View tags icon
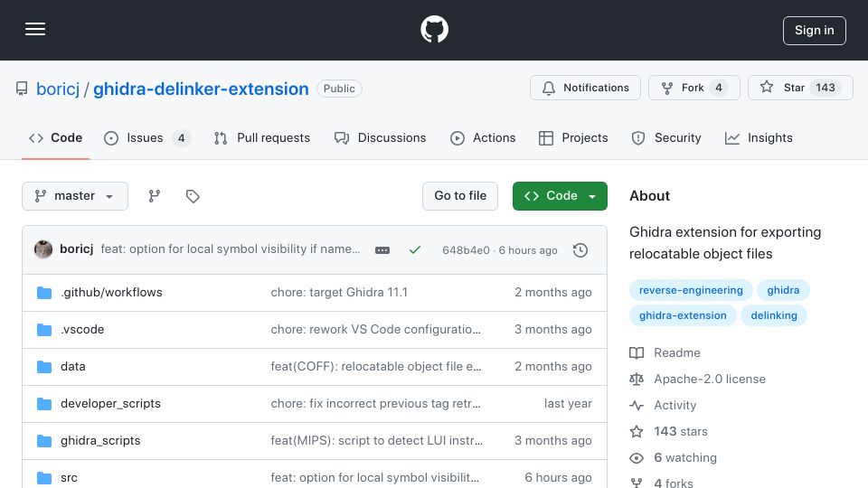868x488 pixels. pyautogui.click(x=193, y=196)
